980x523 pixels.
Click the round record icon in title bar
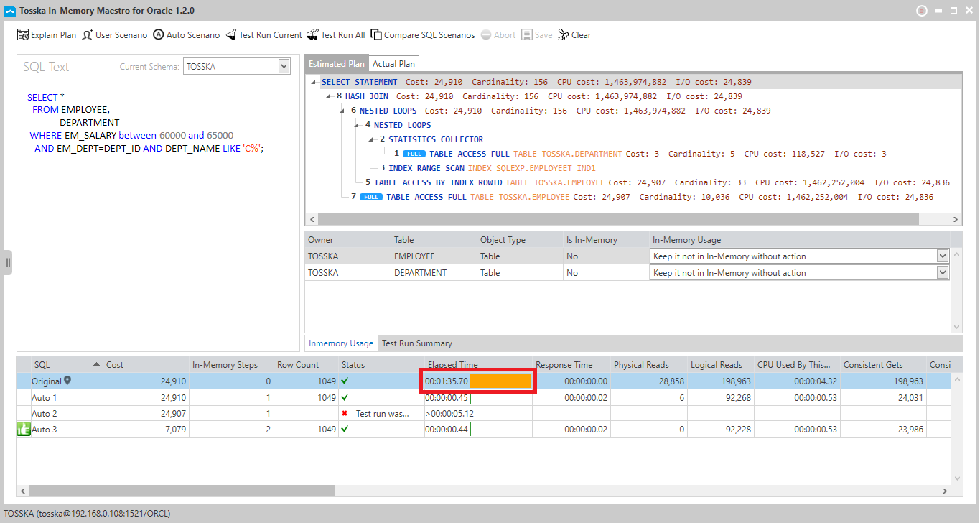(x=922, y=11)
